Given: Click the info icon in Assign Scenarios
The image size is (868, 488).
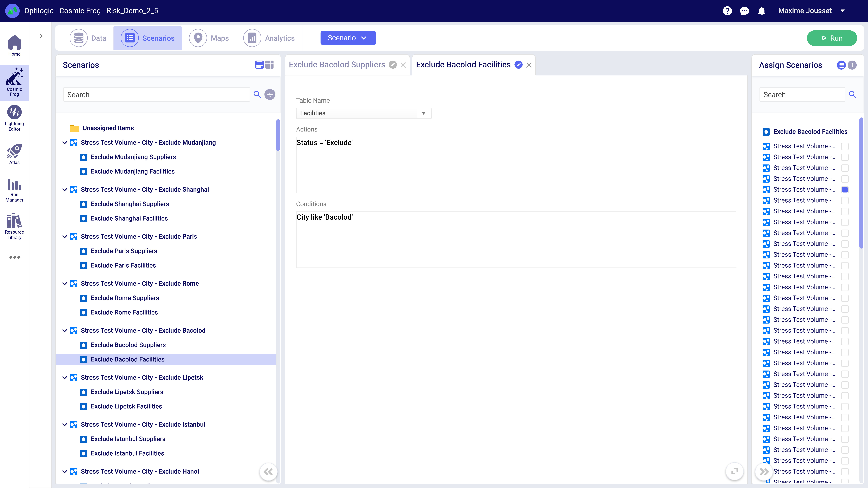Looking at the screenshot, I should coord(852,65).
